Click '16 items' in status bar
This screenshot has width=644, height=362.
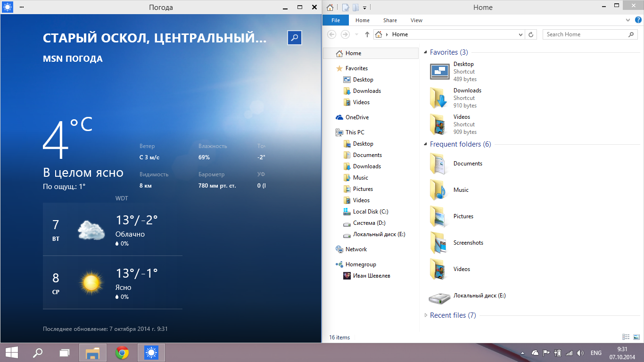pyautogui.click(x=339, y=337)
